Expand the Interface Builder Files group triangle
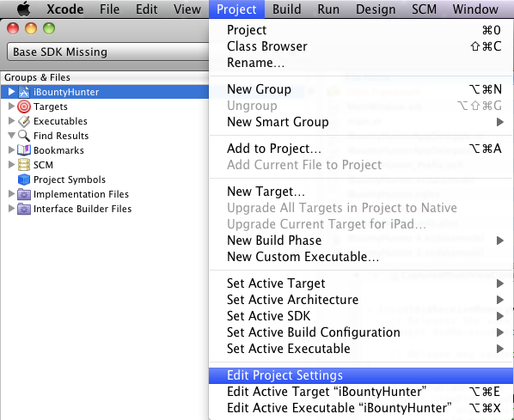Viewport: 514px width, 420px height. pos(11,209)
